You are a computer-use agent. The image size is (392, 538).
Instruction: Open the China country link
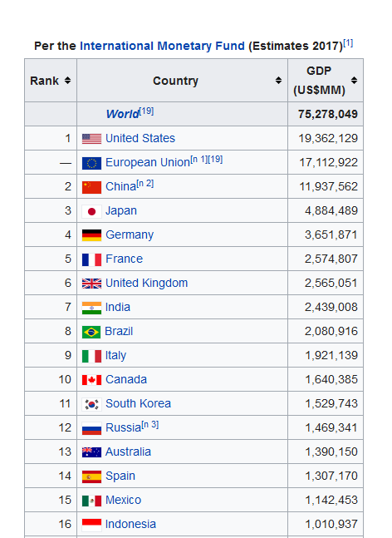(121, 186)
